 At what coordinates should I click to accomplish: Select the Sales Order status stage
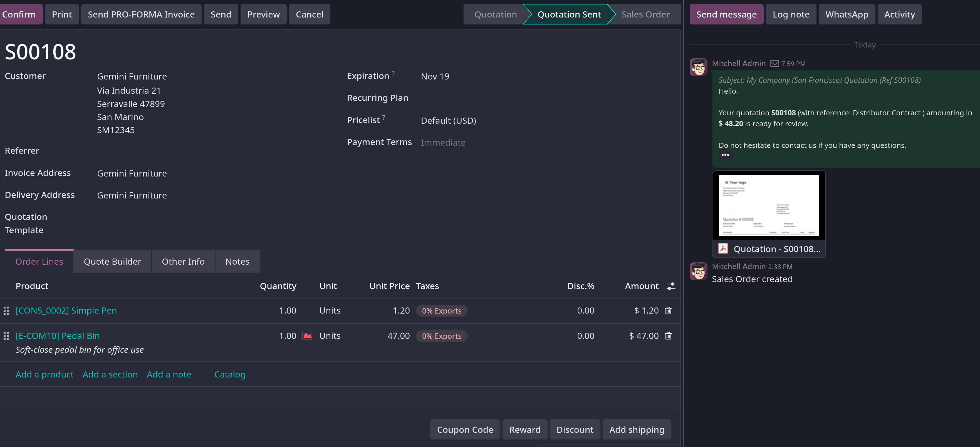pyautogui.click(x=645, y=14)
